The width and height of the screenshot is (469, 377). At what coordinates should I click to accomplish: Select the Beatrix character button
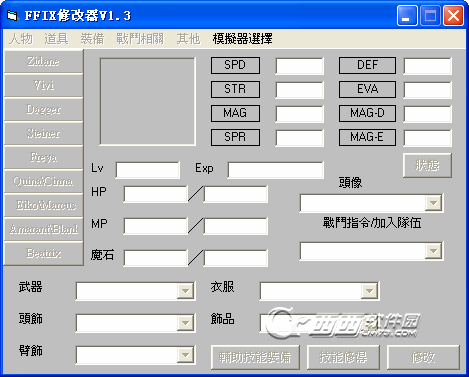[x=43, y=253]
